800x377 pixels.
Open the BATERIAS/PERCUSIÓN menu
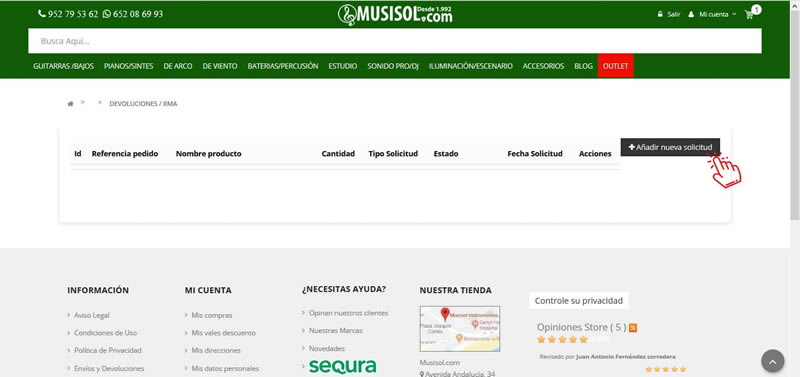[283, 66]
